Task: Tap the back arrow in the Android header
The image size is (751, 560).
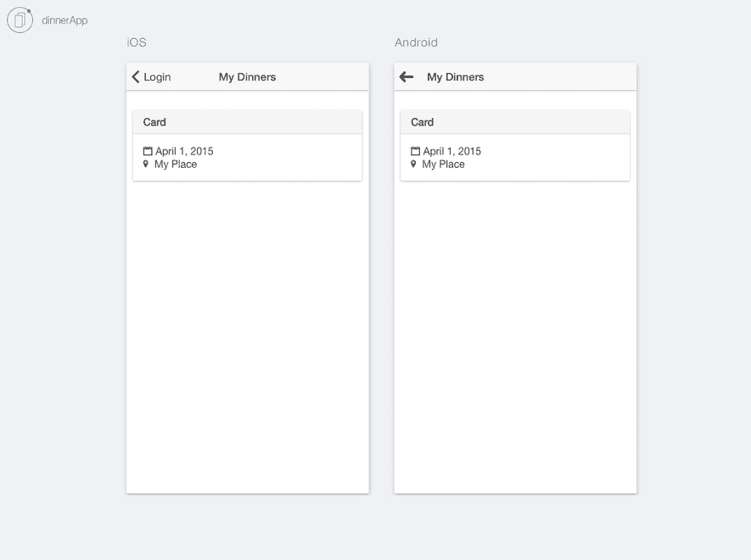Action: 406,76
